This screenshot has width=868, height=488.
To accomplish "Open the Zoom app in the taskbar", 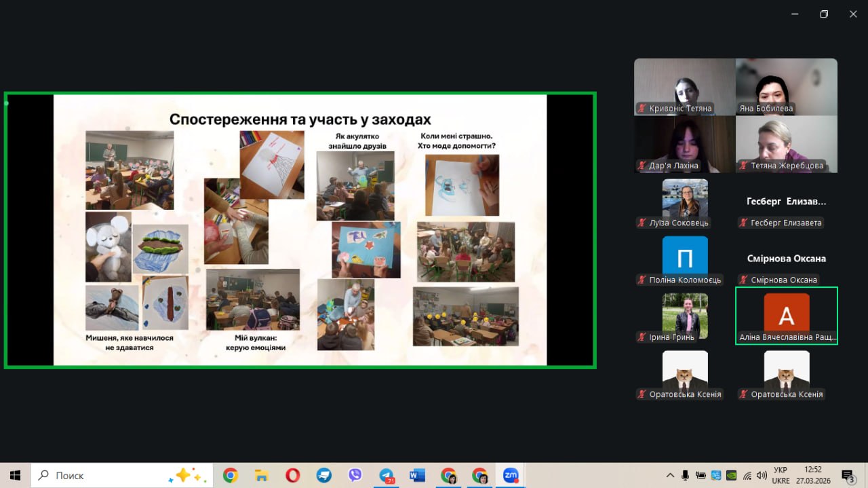I will (511, 475).
